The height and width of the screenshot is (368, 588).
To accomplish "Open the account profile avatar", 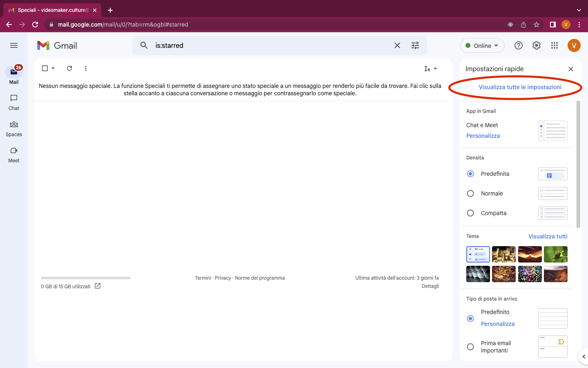I will click(574, 45).
